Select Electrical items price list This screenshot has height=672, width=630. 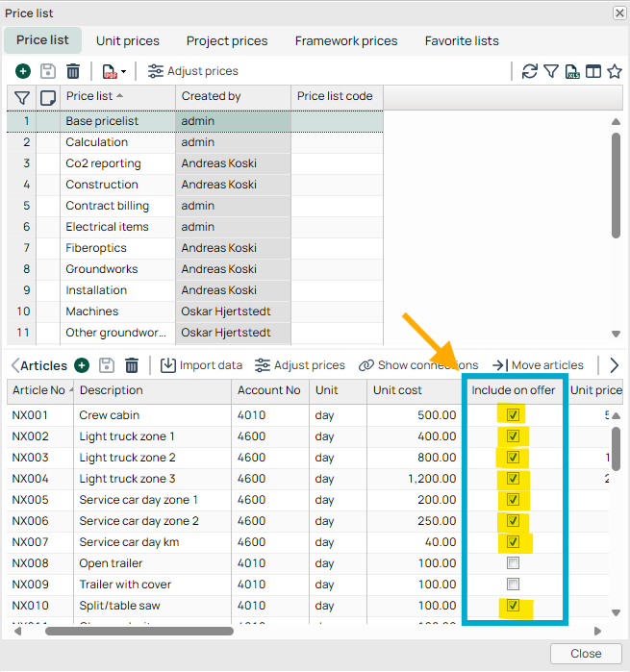[194, 227]
